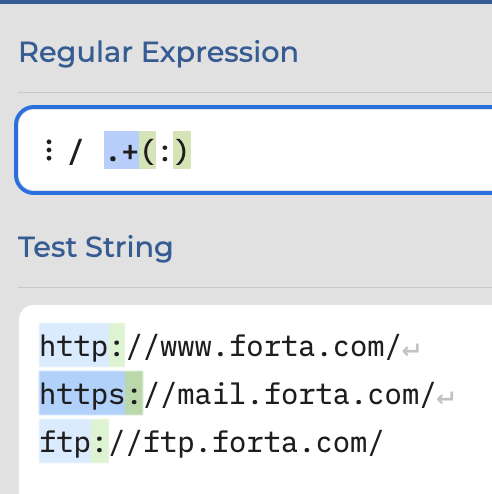Click the //ftp.forta.com/ text
This screenshot has width=492, height=494.
[x=246, y=443]
